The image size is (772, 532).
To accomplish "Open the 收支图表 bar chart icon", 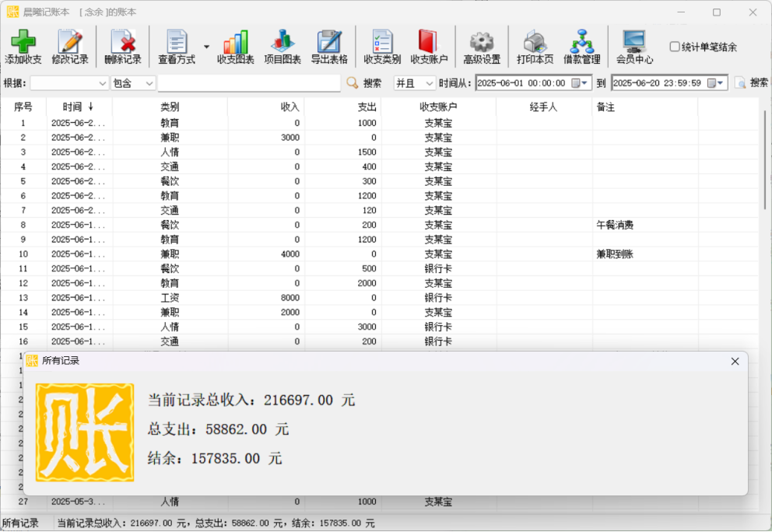I will [235, 41].
